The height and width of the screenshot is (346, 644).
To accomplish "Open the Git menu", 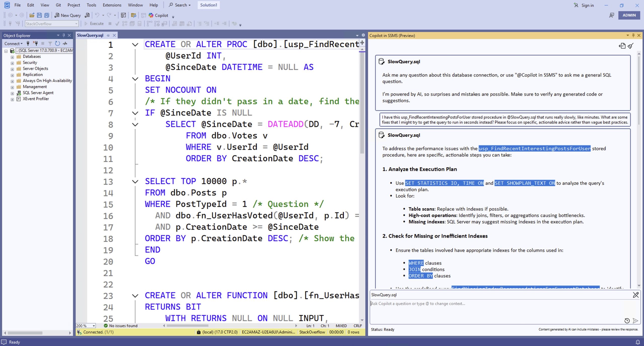I will click(58, 5).
